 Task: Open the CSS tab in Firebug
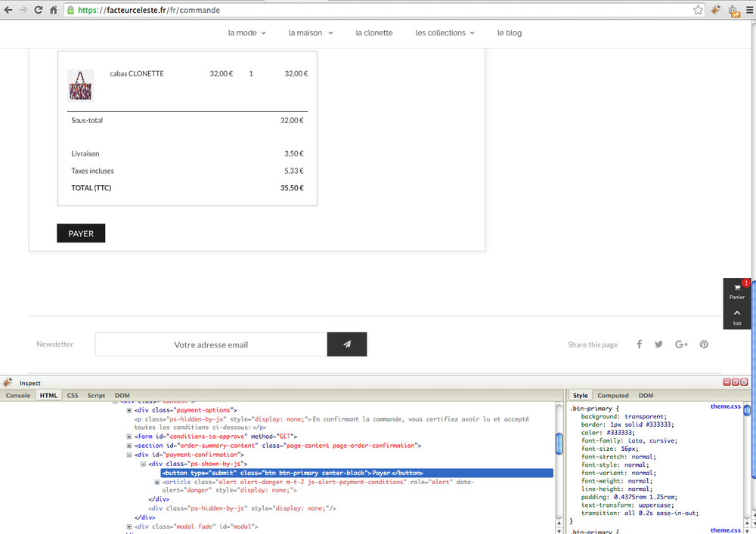[73, 395]
